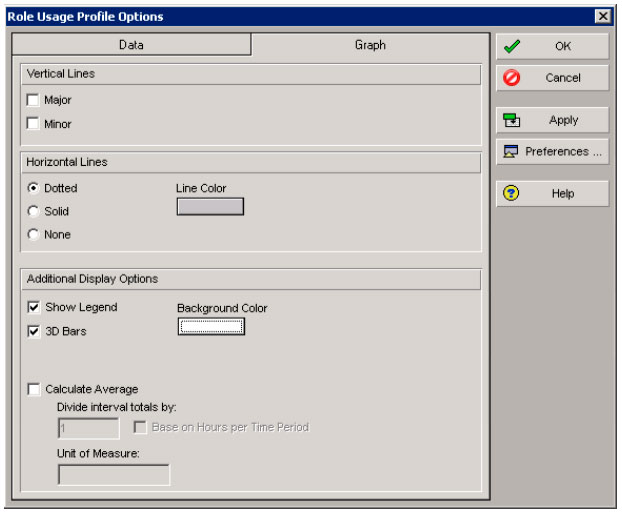The image size is (622, 515).
Task: Click the Unit of Measure: label
Action: tap(98, 454)
